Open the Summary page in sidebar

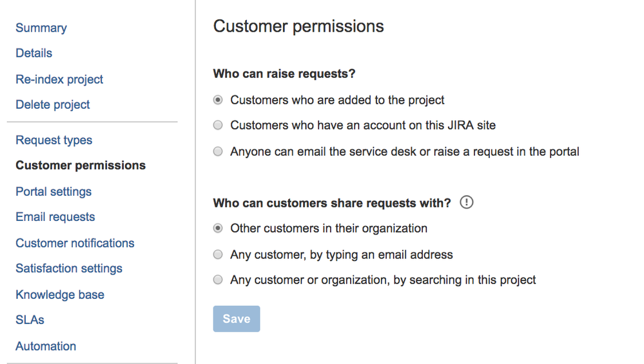[x=41, y=28]
